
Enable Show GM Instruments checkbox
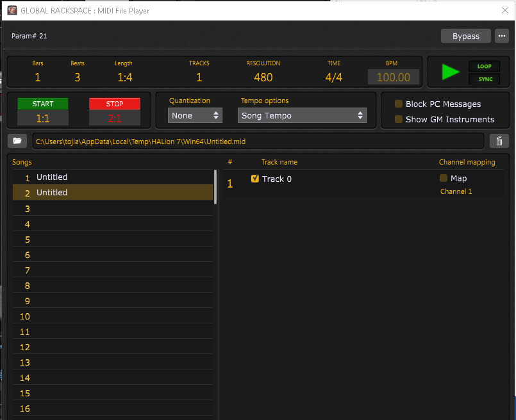pyautogui.click(x=399, y=119)
